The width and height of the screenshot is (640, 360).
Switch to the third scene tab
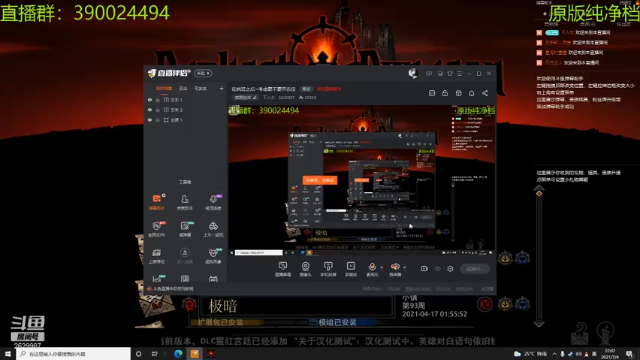click(x=200, y=88)
